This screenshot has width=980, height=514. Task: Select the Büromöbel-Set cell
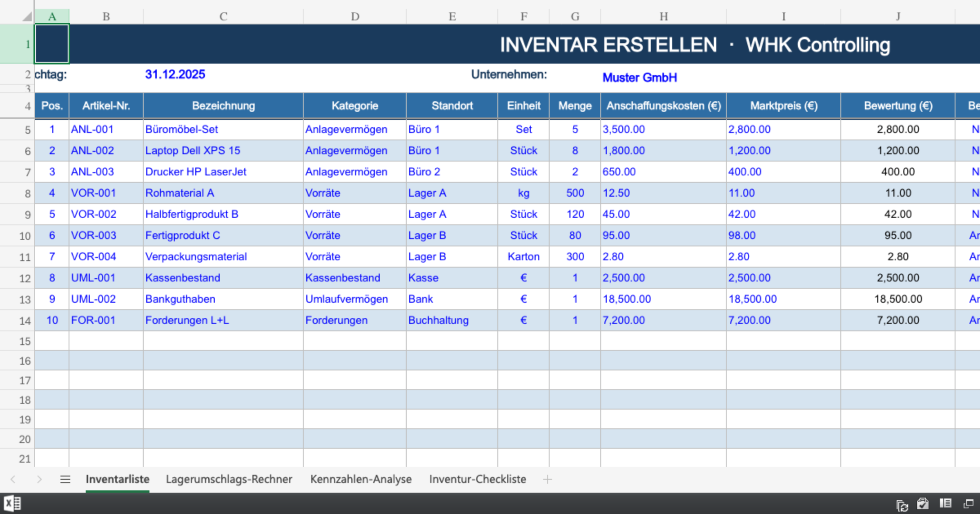(223, 129)
